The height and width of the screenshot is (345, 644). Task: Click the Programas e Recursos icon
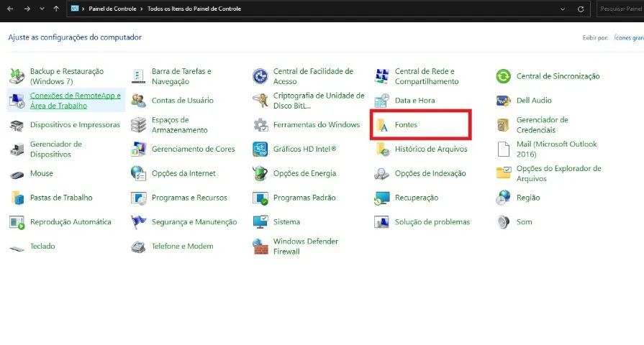(x=138, y=198)
